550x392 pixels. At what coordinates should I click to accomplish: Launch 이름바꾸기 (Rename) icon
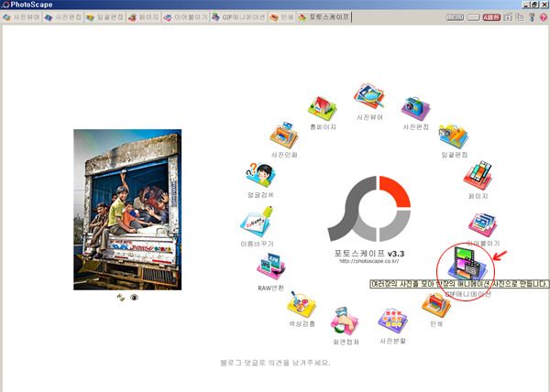point(257,222)
